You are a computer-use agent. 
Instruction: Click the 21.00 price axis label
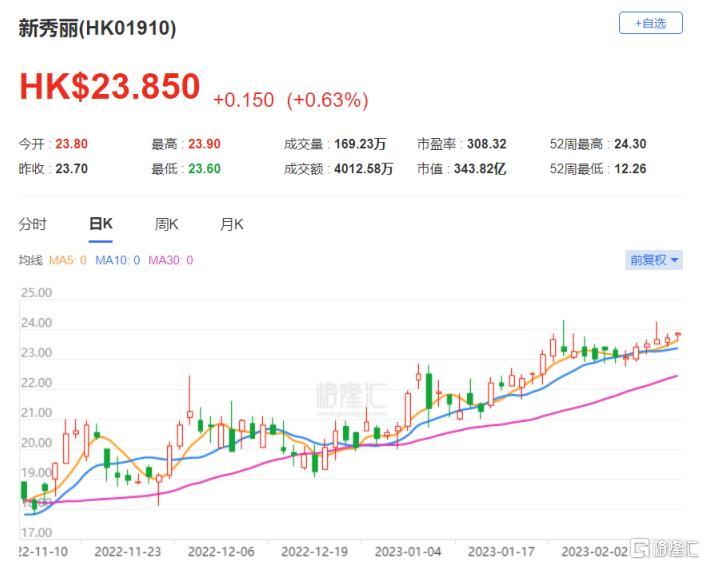(36, 413)
